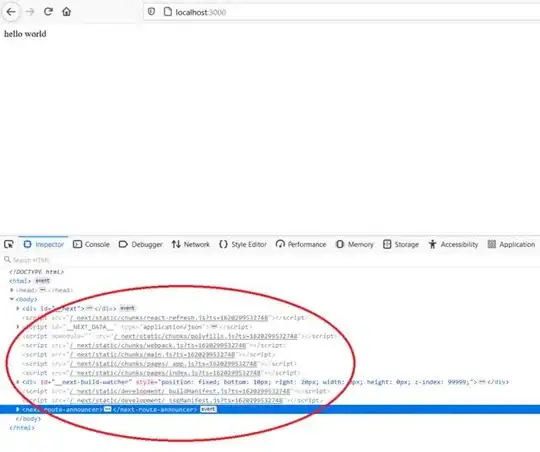Image resolution: width=540 pixels, height=452 pixels.
Task: Click the hello world page text
Action: pyautogui.click(x=25, y=34)
